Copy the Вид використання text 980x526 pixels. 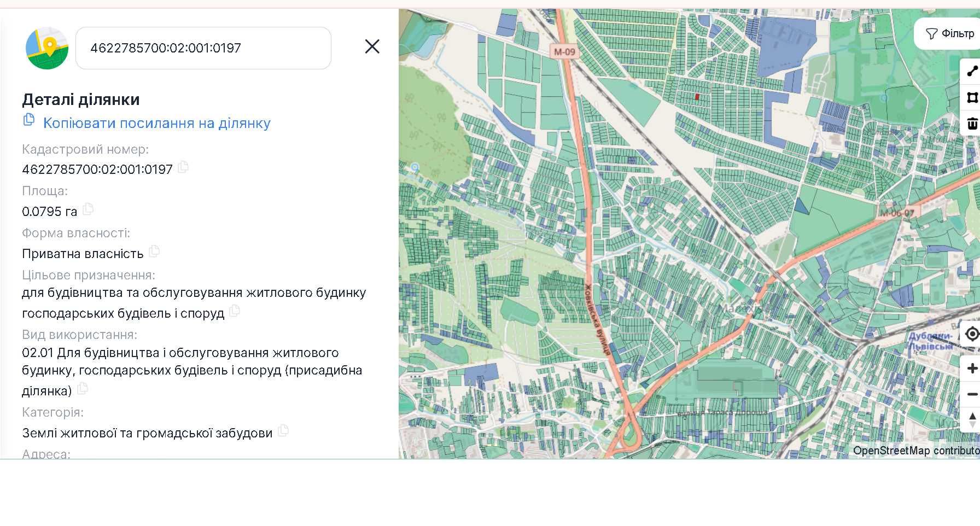point(83,389)
